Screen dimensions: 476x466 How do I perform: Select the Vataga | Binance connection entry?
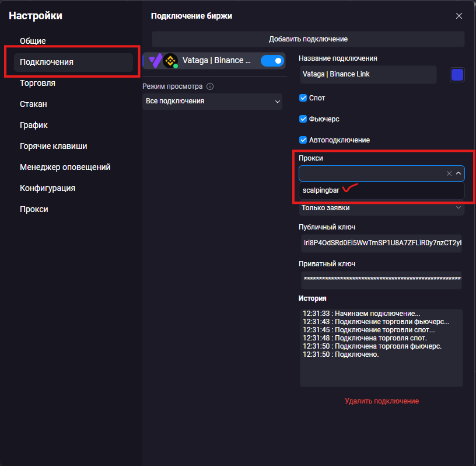pos(214,61)
